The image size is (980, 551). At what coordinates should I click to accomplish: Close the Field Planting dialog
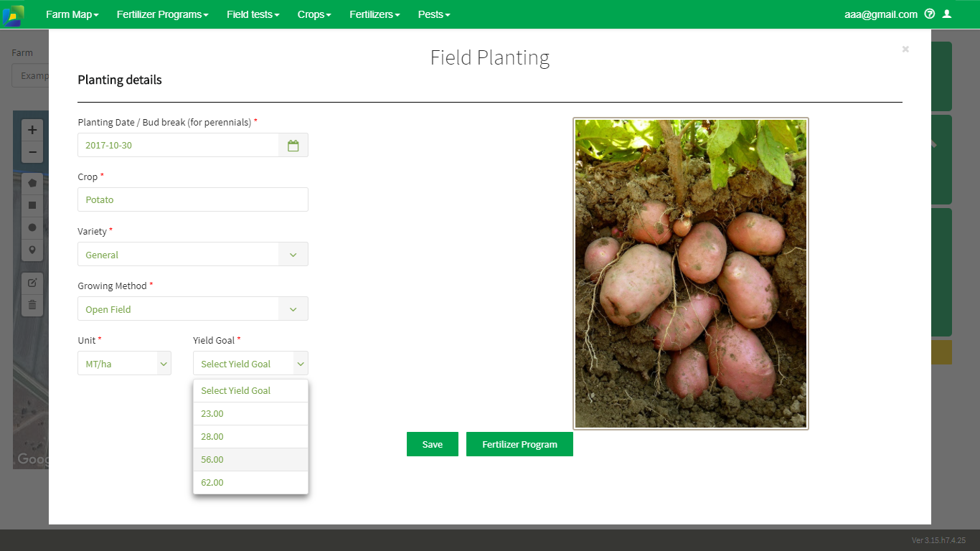(905, 49)
